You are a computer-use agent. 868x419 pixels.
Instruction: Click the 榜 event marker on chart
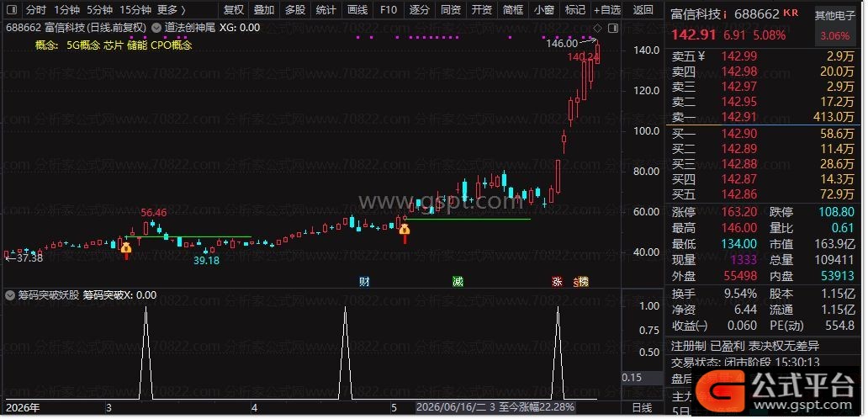582,282
